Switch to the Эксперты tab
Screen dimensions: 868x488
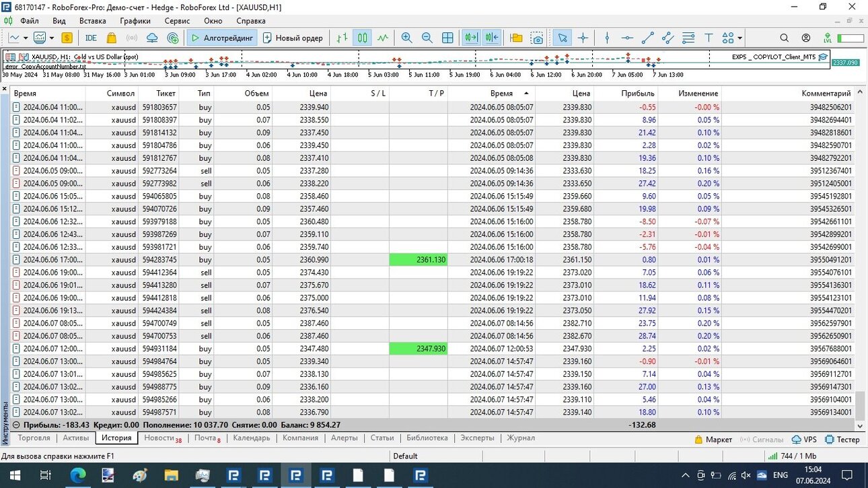click(477, 438)
